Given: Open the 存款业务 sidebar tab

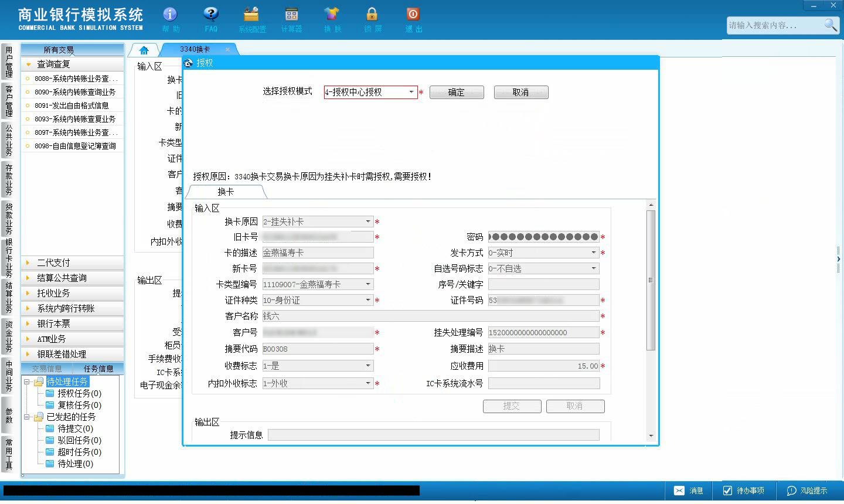Looking at the screenshot, I should (x=8, y=179).
